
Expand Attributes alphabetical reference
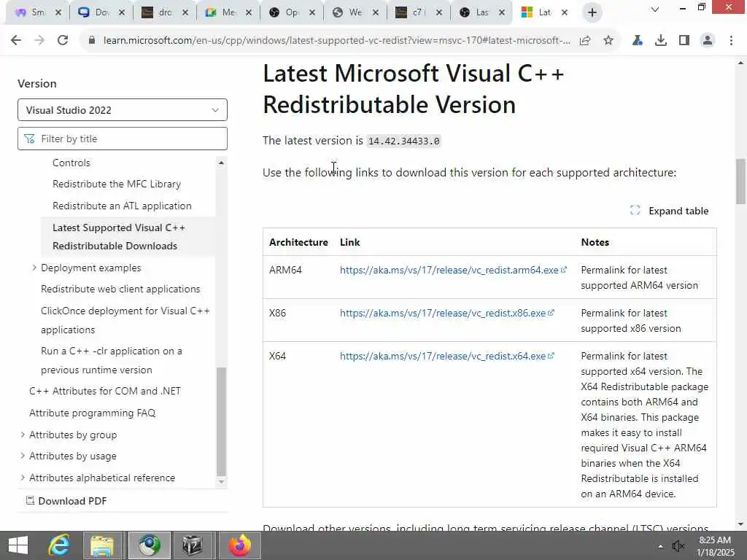click(x=23, y=478)
